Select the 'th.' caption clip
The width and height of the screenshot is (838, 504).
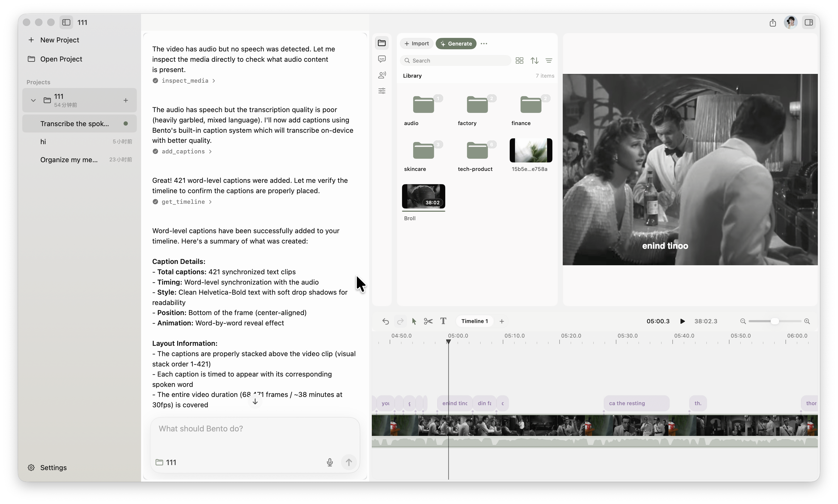pyautogui.click(x=698, y=403)
